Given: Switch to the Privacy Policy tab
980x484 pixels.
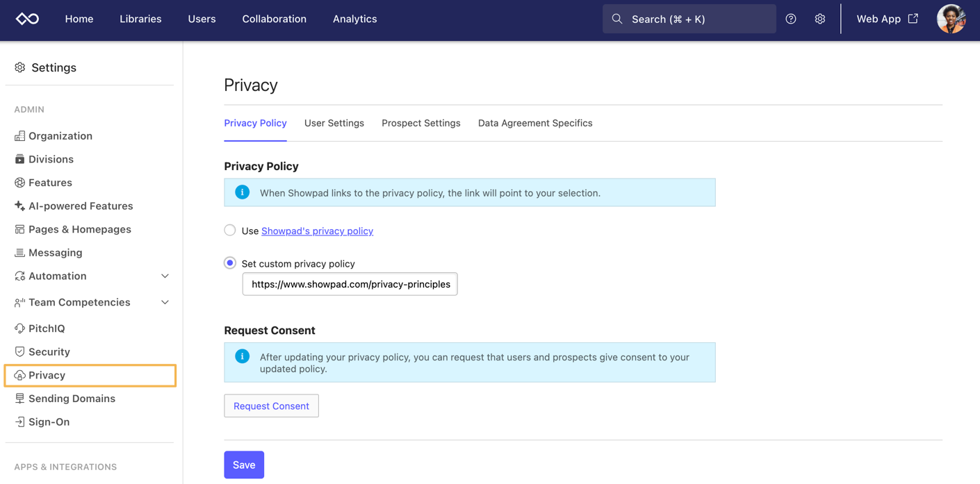Looking at the screenshot, I should coord(255,123).
